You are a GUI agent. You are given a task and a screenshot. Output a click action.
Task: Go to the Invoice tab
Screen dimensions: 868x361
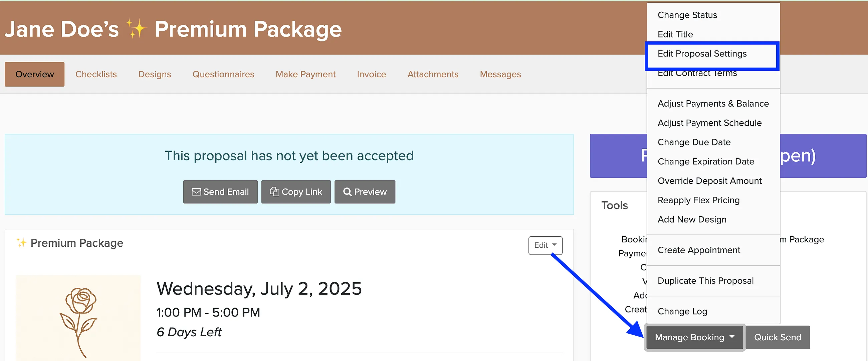[x=371, y=74]
